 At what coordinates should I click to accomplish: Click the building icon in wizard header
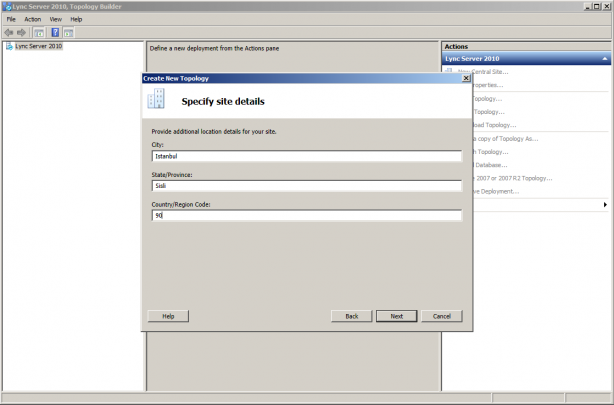tap(156, 98)
